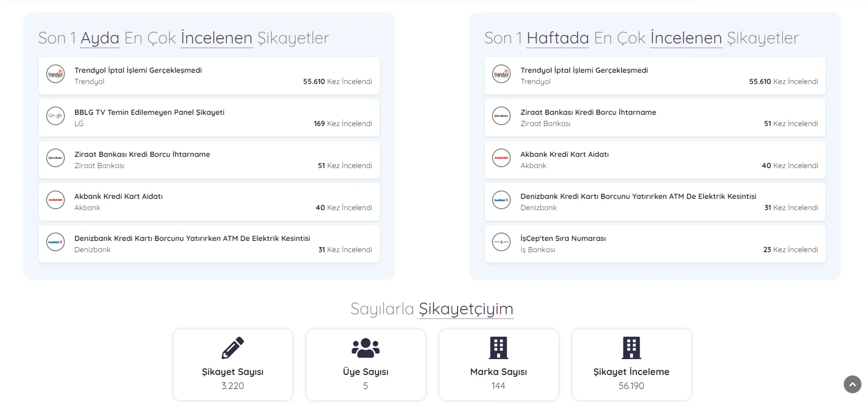
Task: Open Ziraat Bankası Kredi Borcu İhtarname monthly entry
Action: point(209,160)
